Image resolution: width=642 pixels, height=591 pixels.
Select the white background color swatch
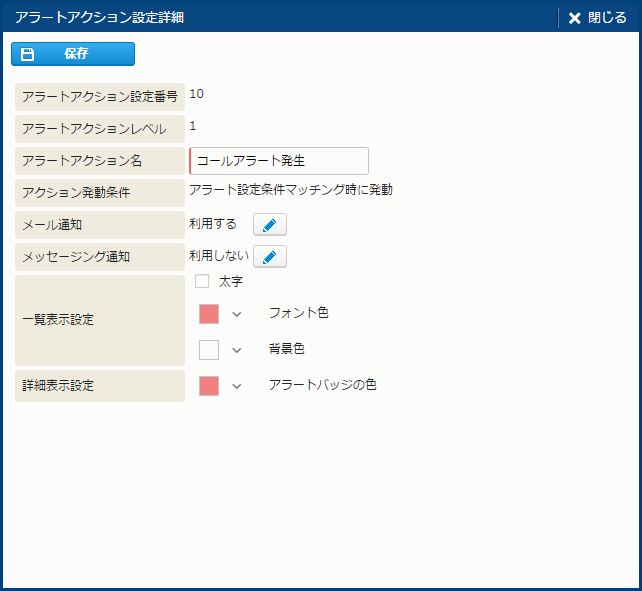[209, 350]
